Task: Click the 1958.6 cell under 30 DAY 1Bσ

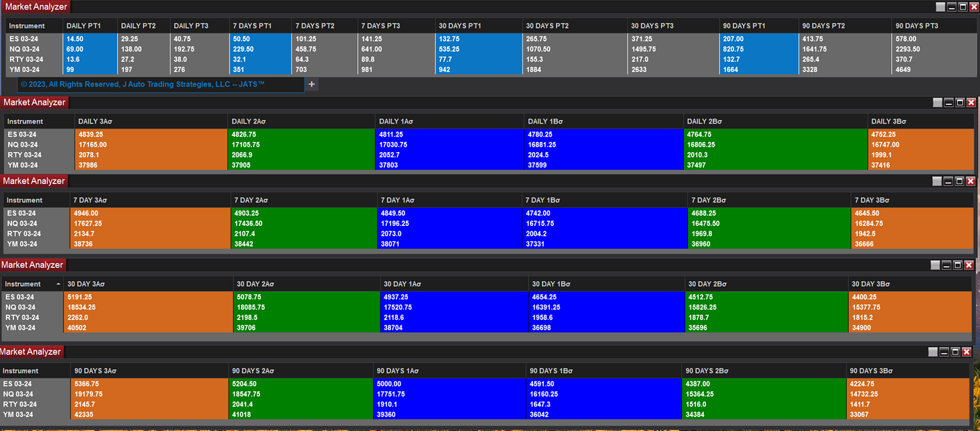Action: [x=606, y=317]
